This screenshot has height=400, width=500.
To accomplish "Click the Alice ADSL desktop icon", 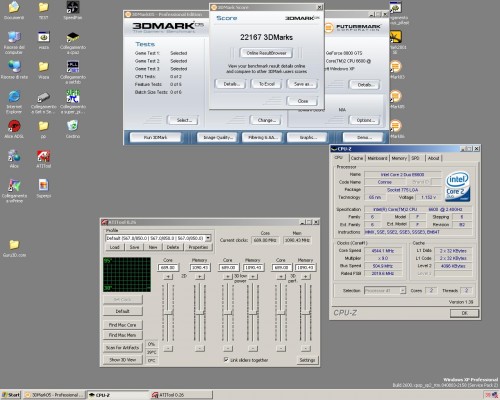I will pos(14,129).
